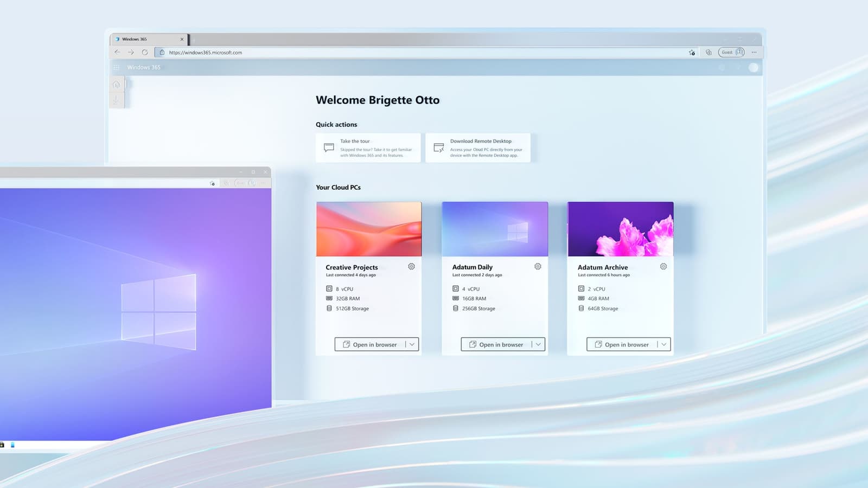Go back using the browser back arrow
Screen dimensions: 868x488
point(117,52)
